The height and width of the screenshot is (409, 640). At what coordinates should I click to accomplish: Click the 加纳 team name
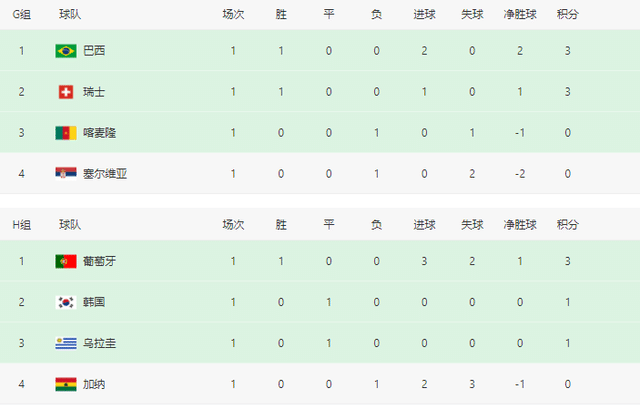(94, 384)
